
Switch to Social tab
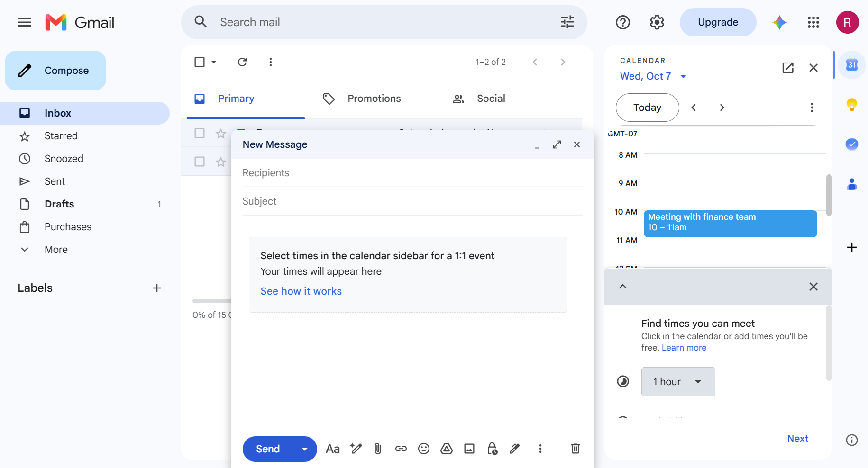[x=491, y=99]
